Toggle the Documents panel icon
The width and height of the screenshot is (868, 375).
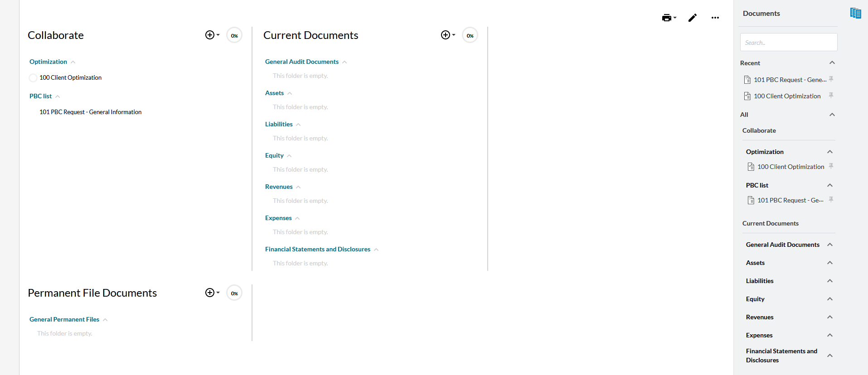click(x=855, y=13)
